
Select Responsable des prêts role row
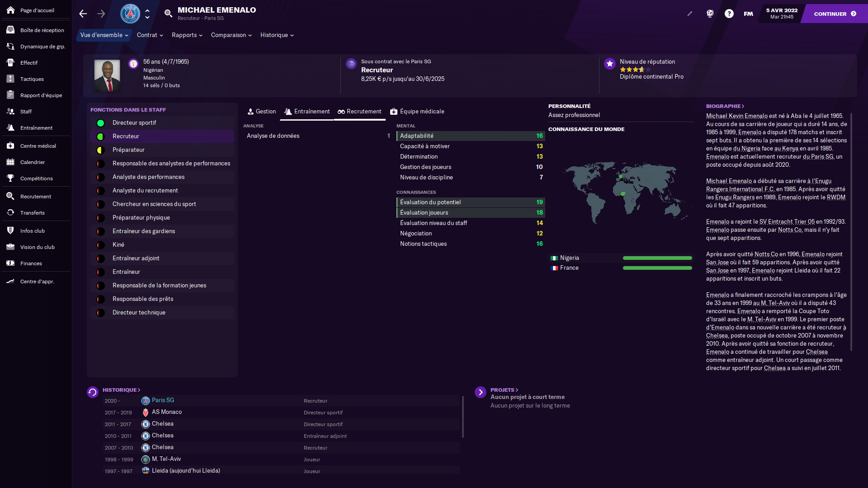pos(162,299)
